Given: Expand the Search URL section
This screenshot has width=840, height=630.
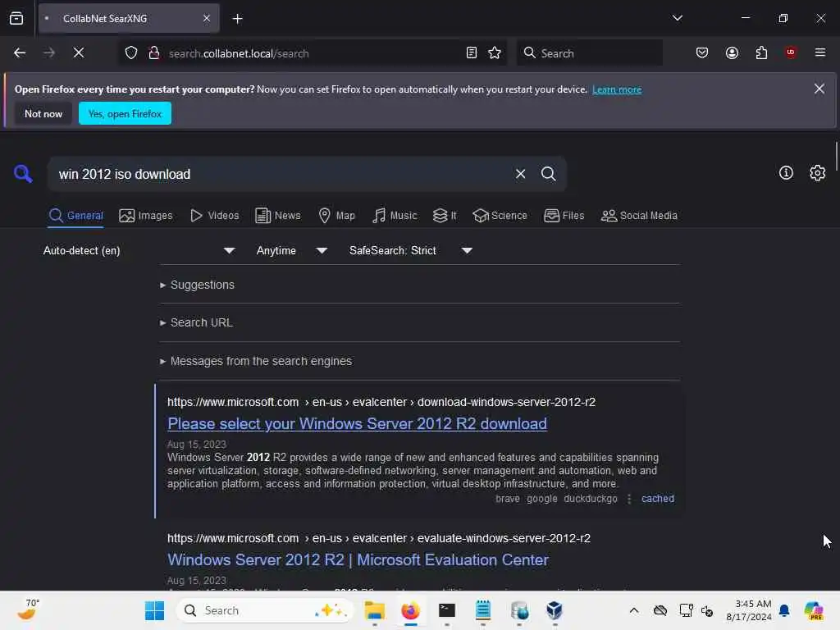Looking at the screenshot, I should coord(196,322).
